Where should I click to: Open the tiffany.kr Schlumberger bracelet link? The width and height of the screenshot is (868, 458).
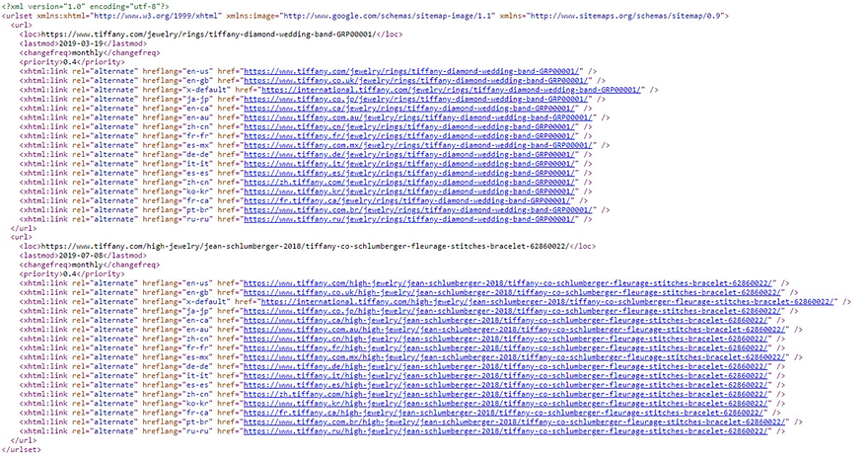pos(505,403)
